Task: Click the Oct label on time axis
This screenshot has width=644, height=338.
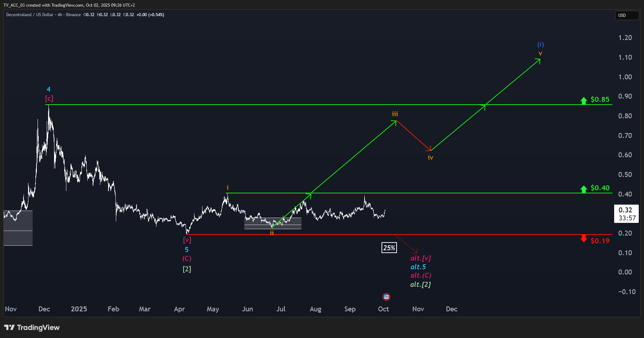Action: click(383, 309)
